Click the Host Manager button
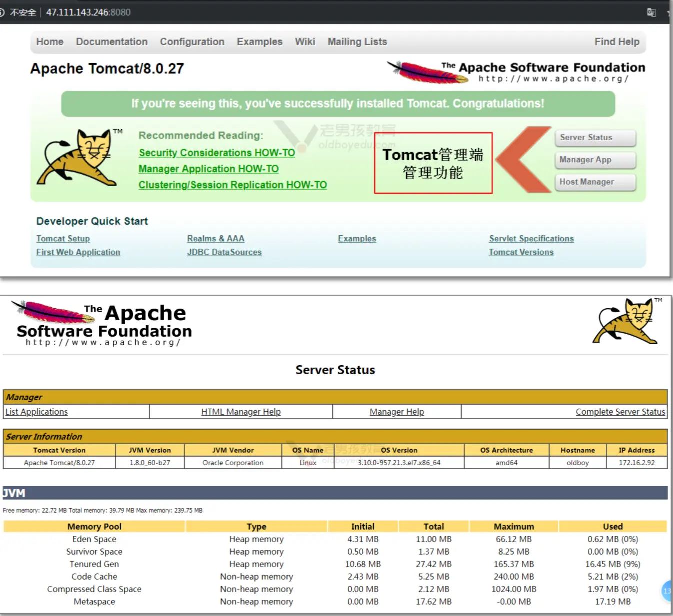 point(595,182)
